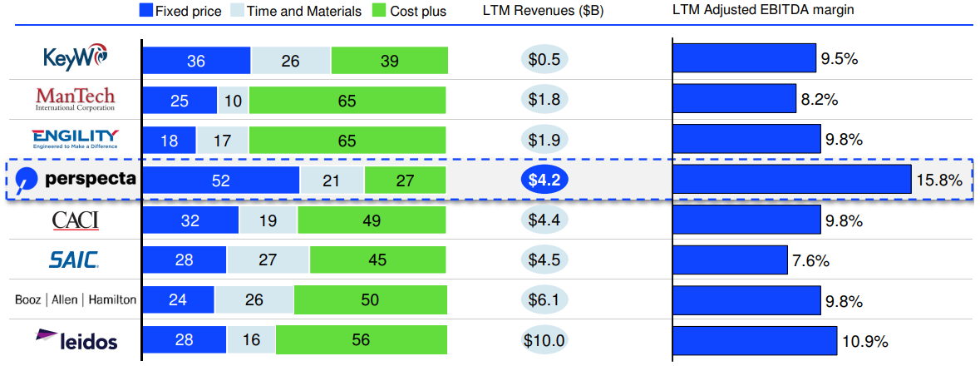Click SAIC's Fixed price segment showing 28
This screenshot has height=366, width=980.
tap(185, 260)
